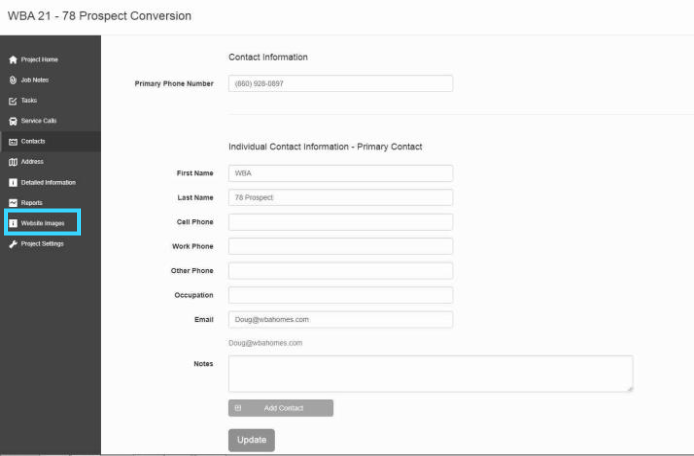Image resolution: width=694 pixels, height=456 pixels.
Task: Click the Add Contact button
Action: [x=280, y=408]
